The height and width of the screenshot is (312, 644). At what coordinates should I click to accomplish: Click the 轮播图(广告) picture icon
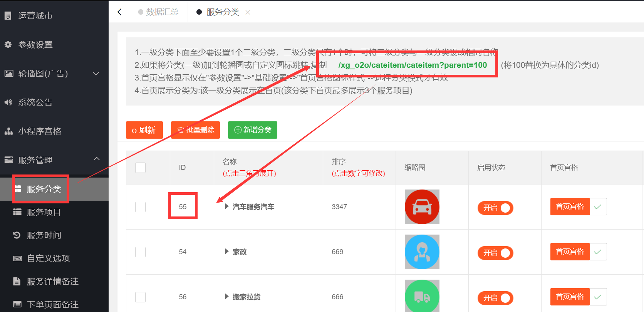coord(8,74)
